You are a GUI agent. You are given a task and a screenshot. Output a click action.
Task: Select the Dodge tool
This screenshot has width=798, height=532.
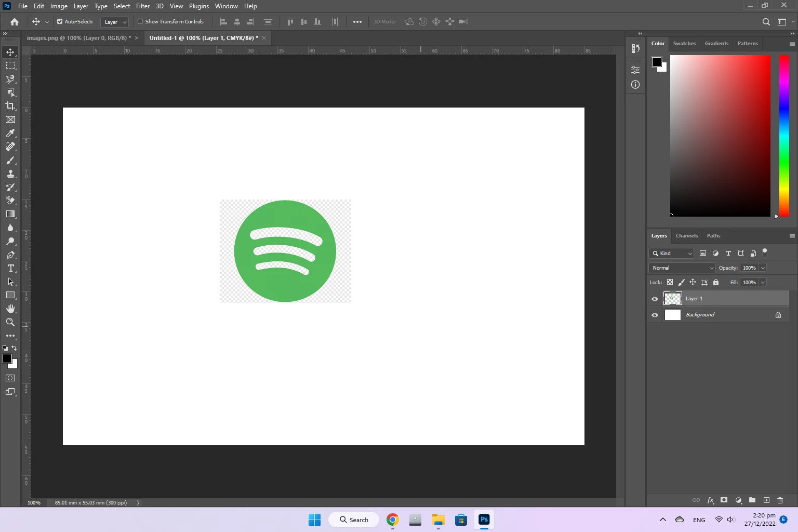pyautogui.click(x=10, y=241)
